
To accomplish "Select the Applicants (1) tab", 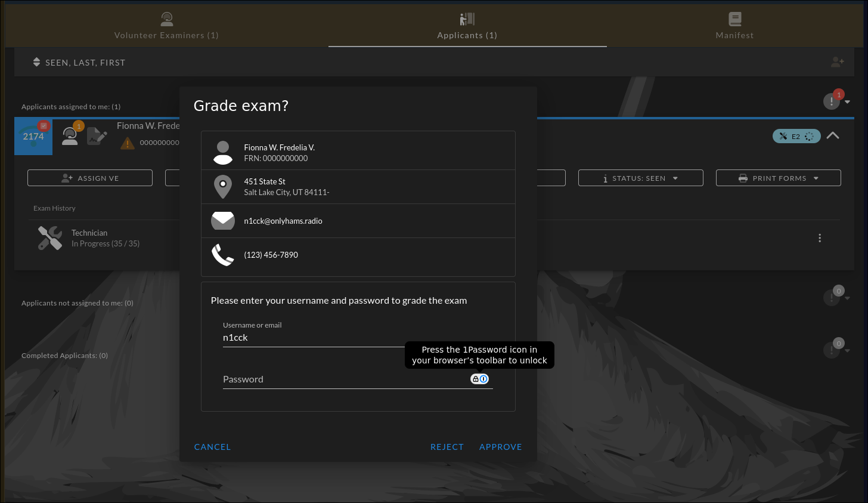I will pos(467,26).
